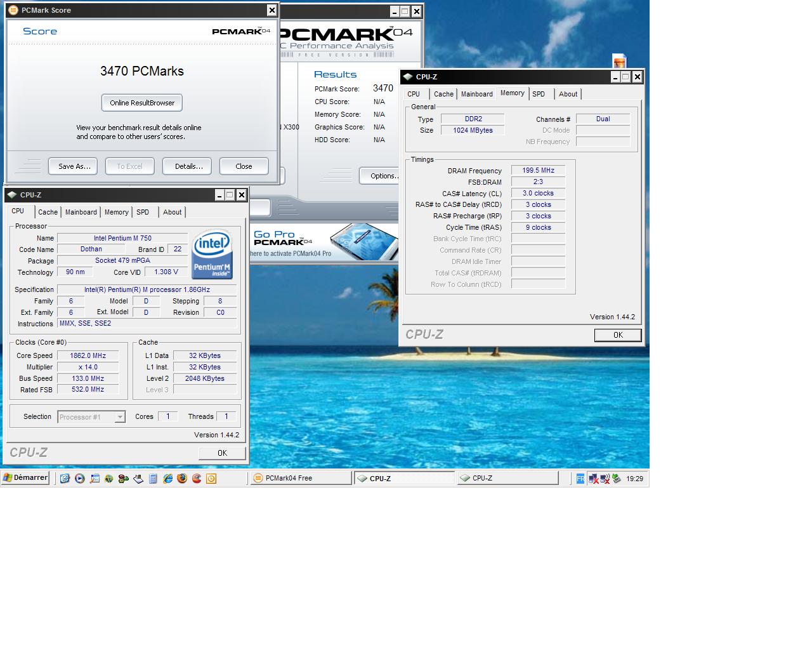This screenshot has height=650, width=812.
Task: Click the Save As... button
Action: 73,166
